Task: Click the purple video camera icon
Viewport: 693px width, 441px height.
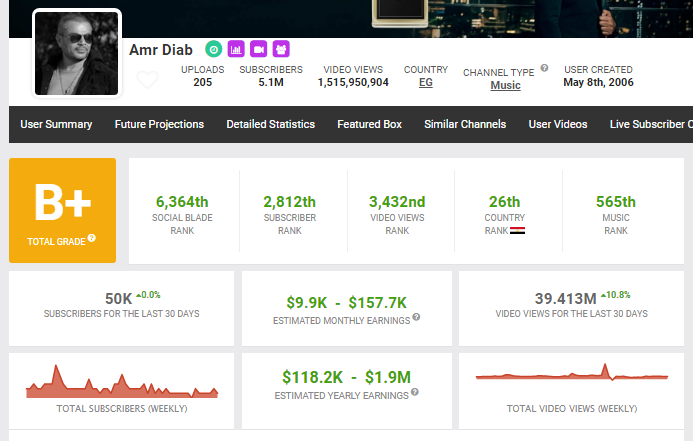Action: (258, 48)
